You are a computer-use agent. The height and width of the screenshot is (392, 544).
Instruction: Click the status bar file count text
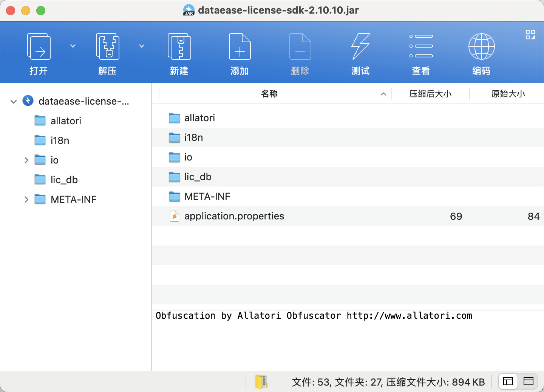click(388, 382)
